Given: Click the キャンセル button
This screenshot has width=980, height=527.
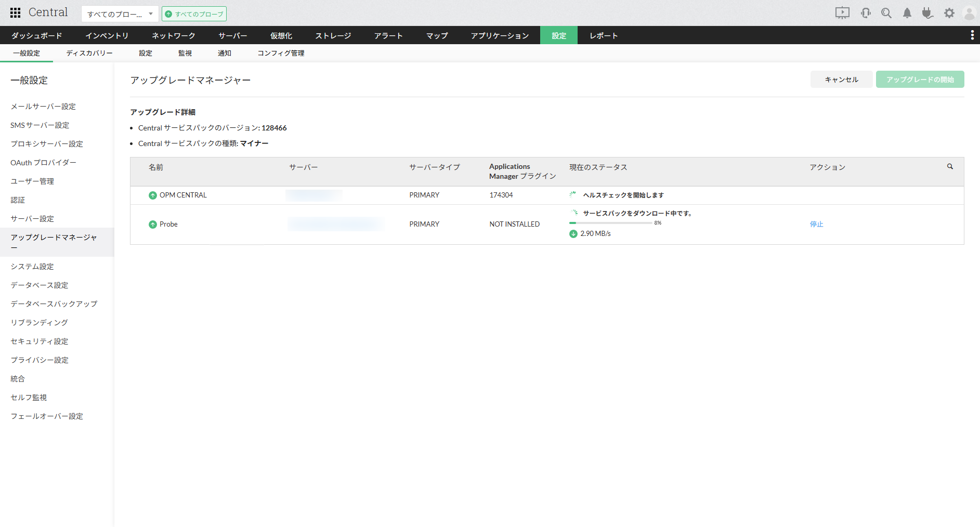Looking at the screenshot, I should coord(842,80).
